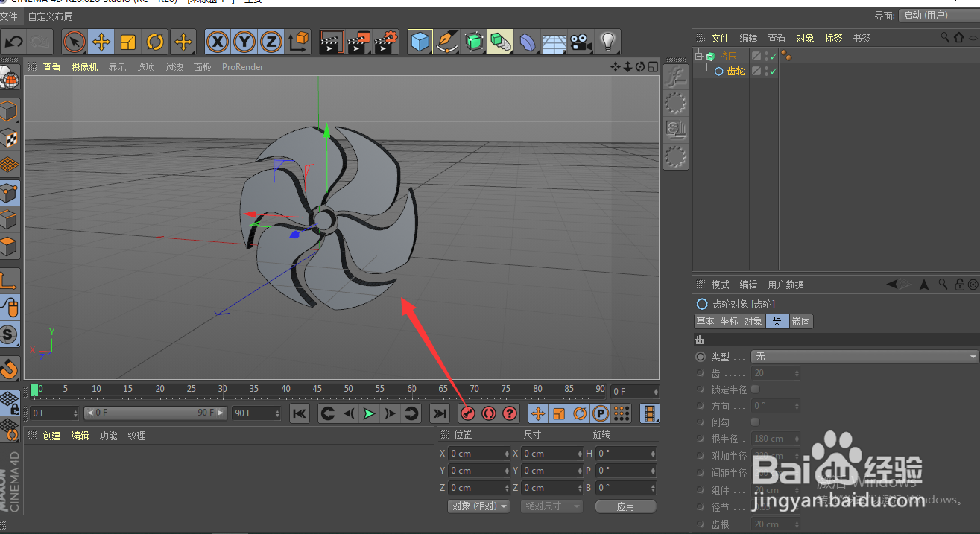Open 界面 layout dropdown 启动 (用户)
Screen dimensions: 980x534
(x=938, y=16)
